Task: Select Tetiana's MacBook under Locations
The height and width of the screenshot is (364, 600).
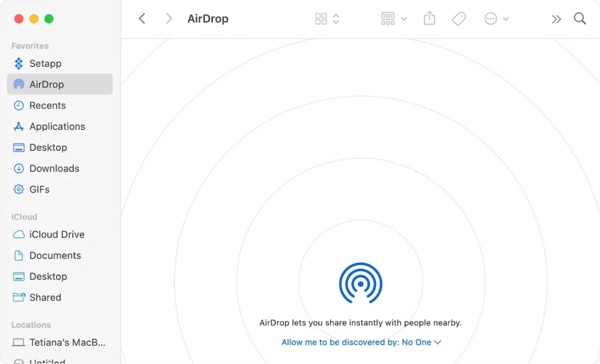Action: tap(60, 342)
